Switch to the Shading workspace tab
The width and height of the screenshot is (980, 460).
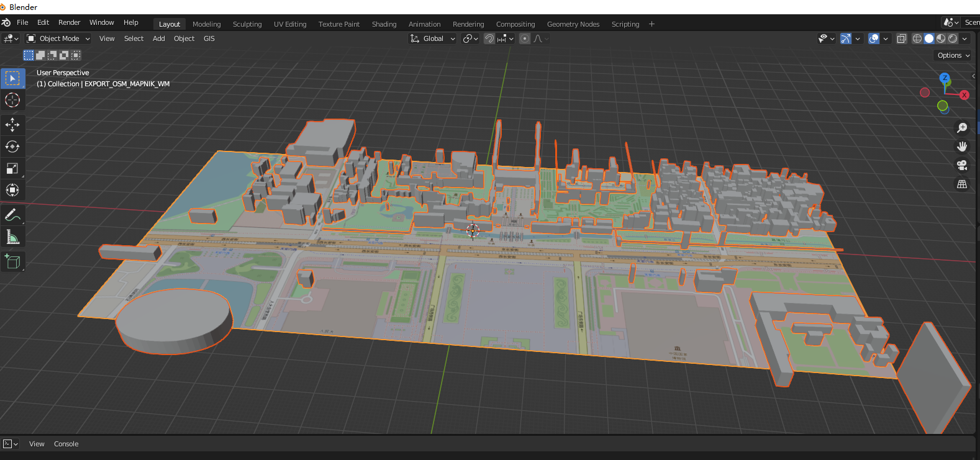tap(384, 24)
